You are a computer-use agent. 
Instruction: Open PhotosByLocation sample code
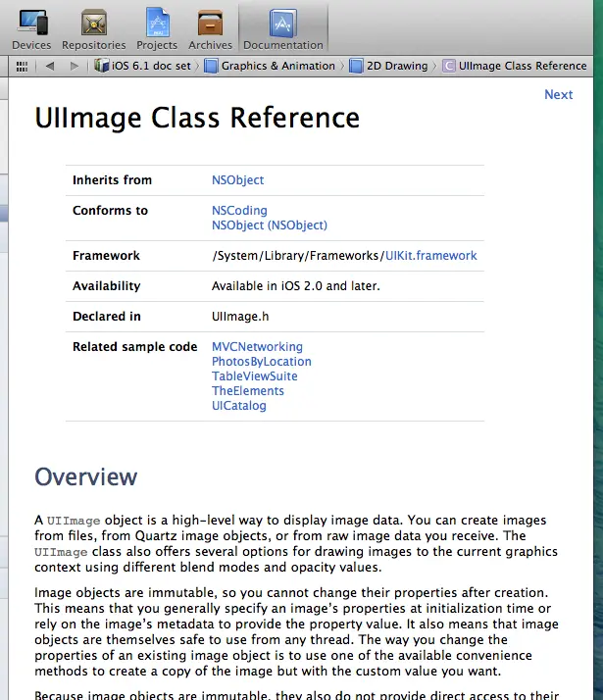(x=262, y=361)
